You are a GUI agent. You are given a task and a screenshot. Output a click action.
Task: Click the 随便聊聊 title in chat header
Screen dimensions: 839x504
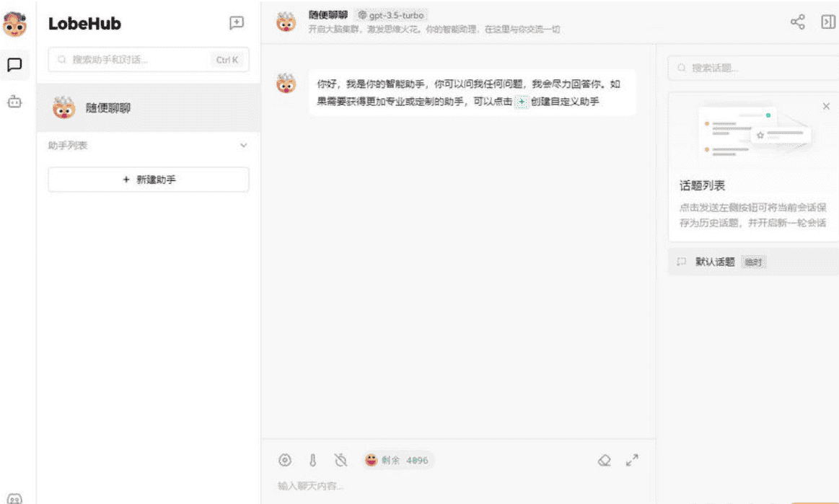pos(328,15)
